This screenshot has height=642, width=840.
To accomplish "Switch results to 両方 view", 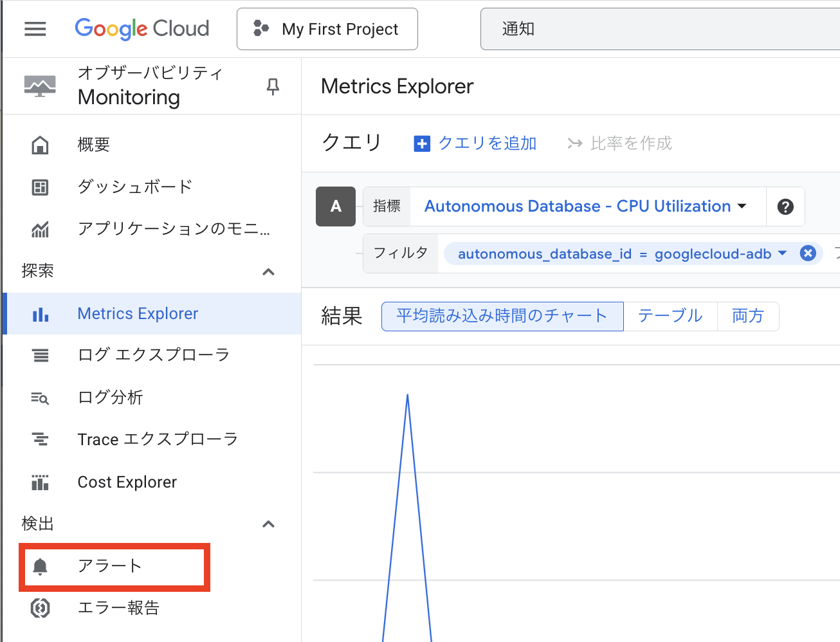I will [748, 316].
